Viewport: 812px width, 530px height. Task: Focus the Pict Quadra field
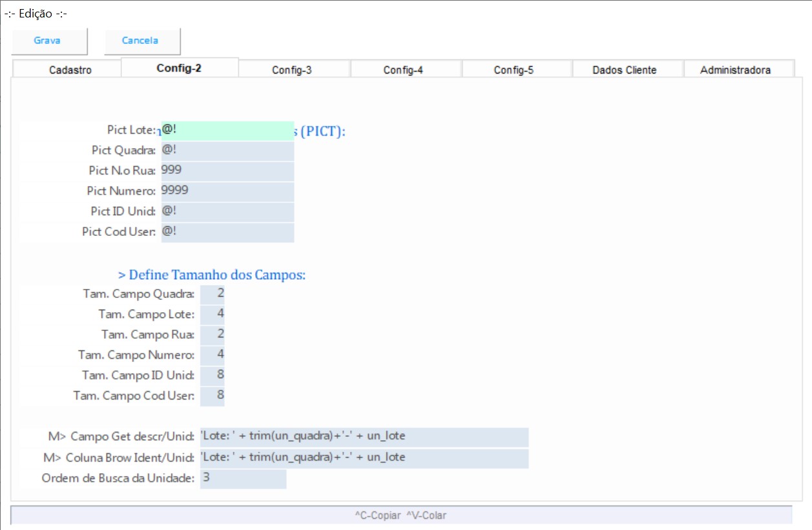click(x=227, y=151)
